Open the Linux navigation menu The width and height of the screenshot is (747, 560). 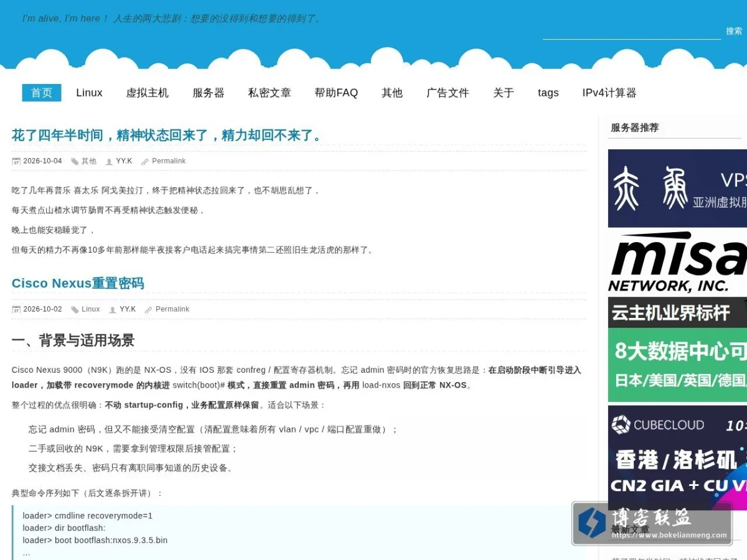[89, 93]
